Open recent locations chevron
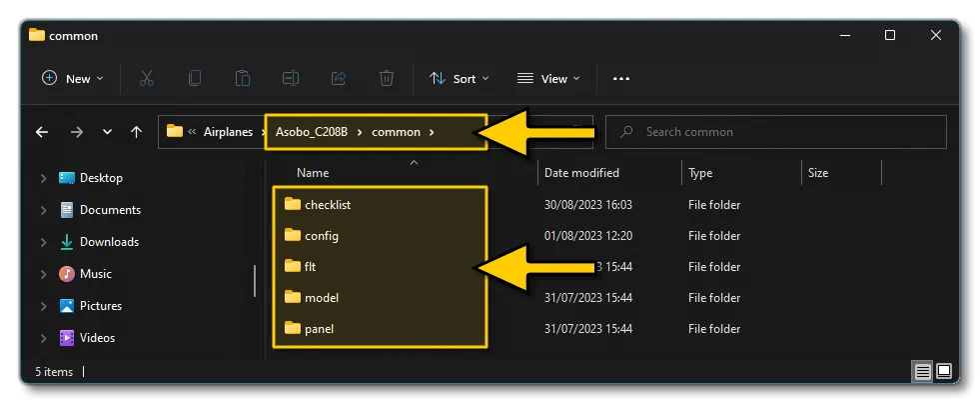The image size is (980, 404). point(107,132)
